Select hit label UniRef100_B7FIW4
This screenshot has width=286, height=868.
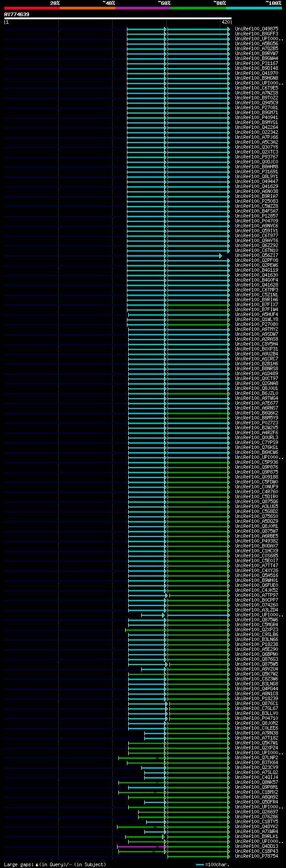point(257,310)
